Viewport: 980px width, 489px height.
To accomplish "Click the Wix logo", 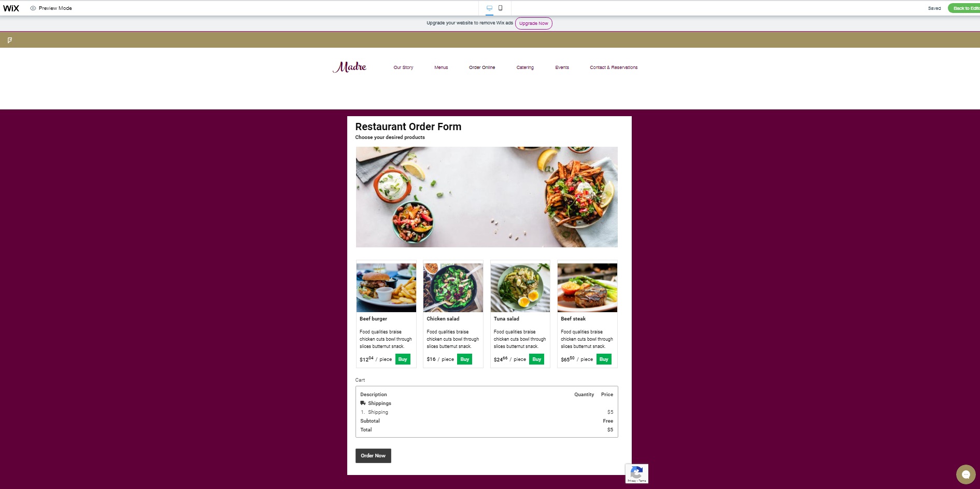I will click(x=11, y=8).
